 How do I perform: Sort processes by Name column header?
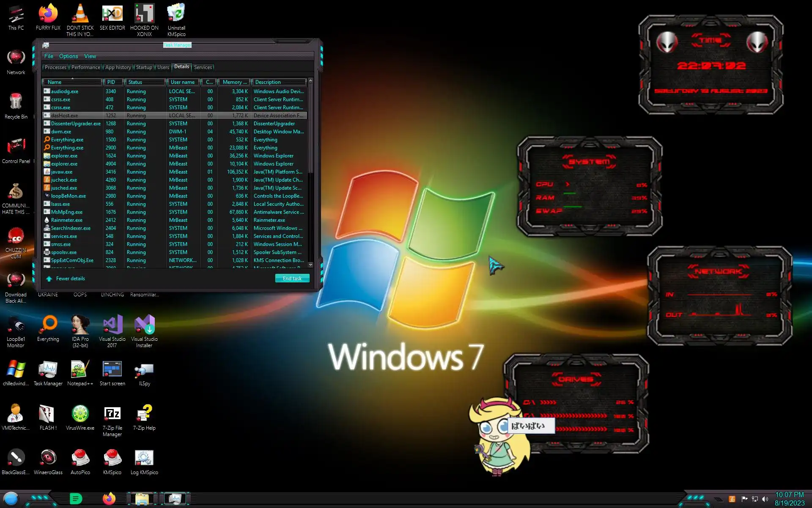[72, 82]
